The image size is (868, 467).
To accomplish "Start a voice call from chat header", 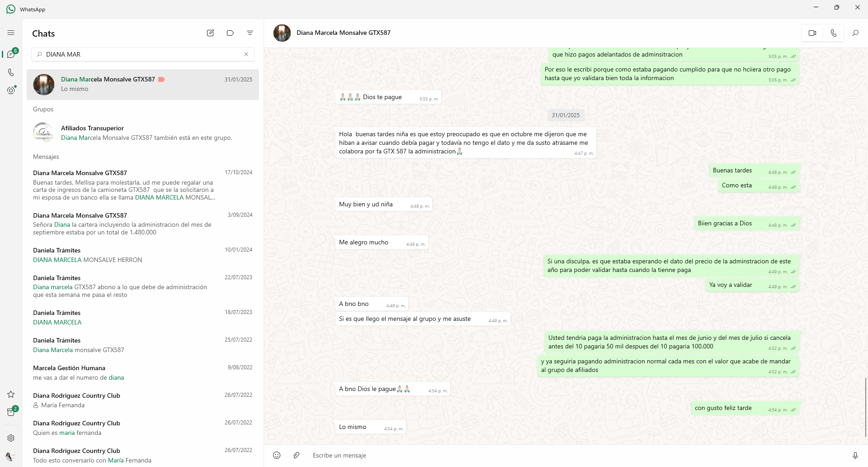I will tap(833, 33).
